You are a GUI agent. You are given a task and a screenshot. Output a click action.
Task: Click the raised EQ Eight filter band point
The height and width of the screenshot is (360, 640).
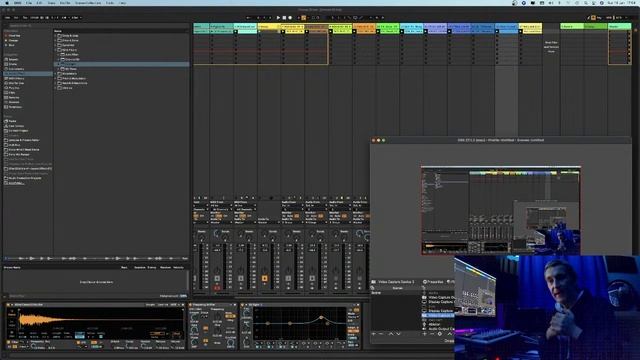[321, 318]
